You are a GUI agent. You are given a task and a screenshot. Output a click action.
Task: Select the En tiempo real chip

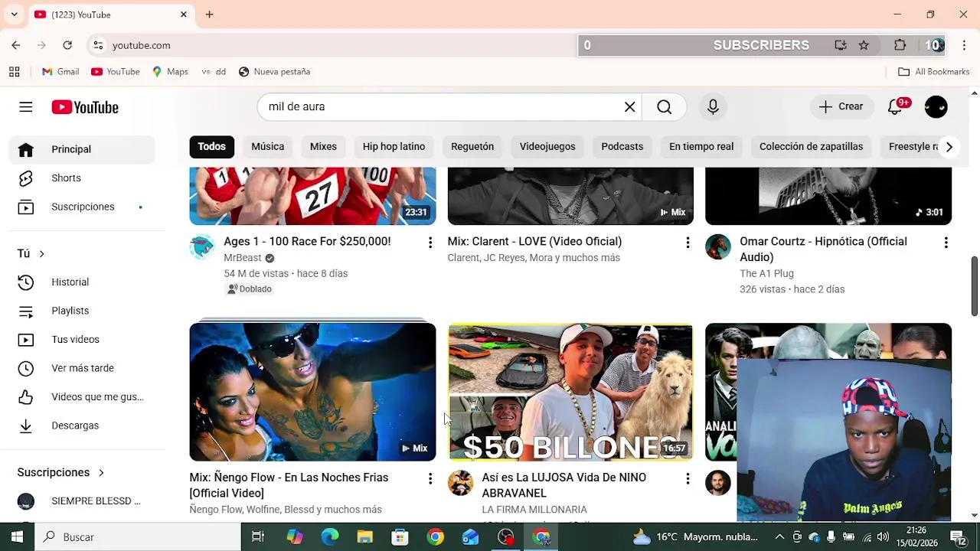pyautogui.click(x=701, y=147)
